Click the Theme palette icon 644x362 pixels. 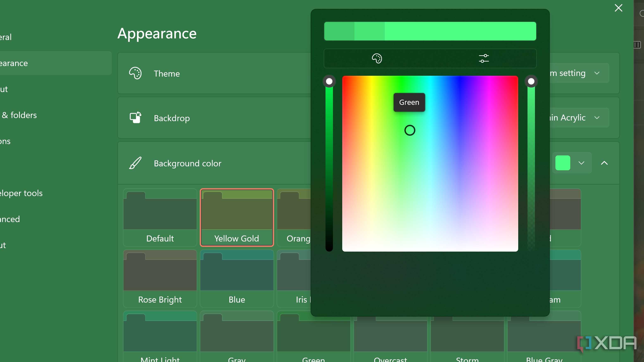(x=135, y=73)
